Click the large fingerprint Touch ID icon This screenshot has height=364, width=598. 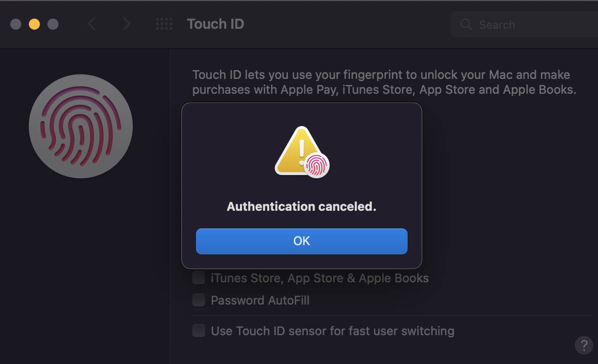click(x=81, y=126)
